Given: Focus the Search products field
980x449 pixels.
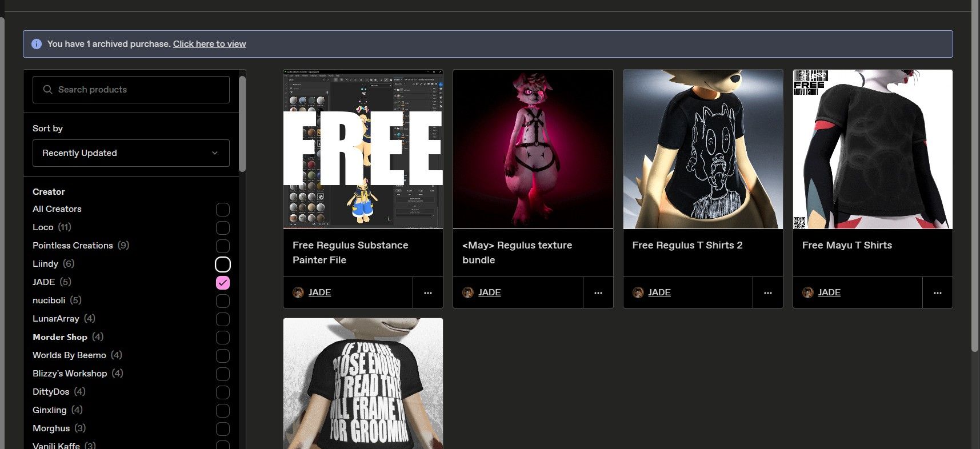Looking at the screenshot, I should [x=131, y=90].
